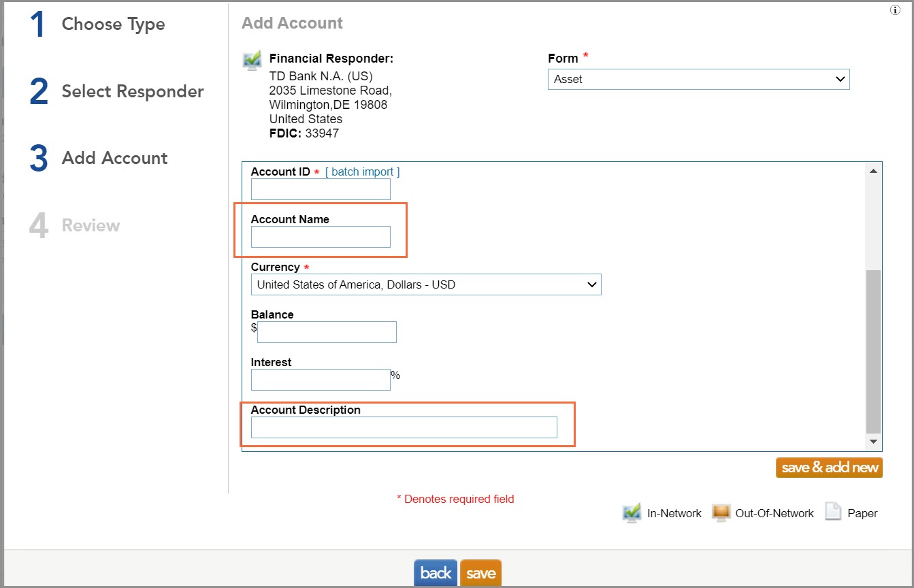Click the info icon in top-right corner
914x588 pixels.
click(895, 10)
